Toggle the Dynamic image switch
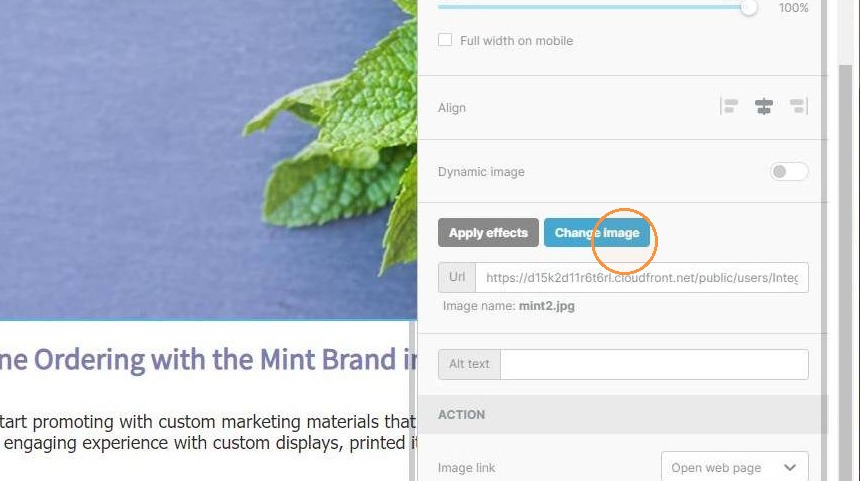Viewport: 860px width, 481px height. pos(789,172)
